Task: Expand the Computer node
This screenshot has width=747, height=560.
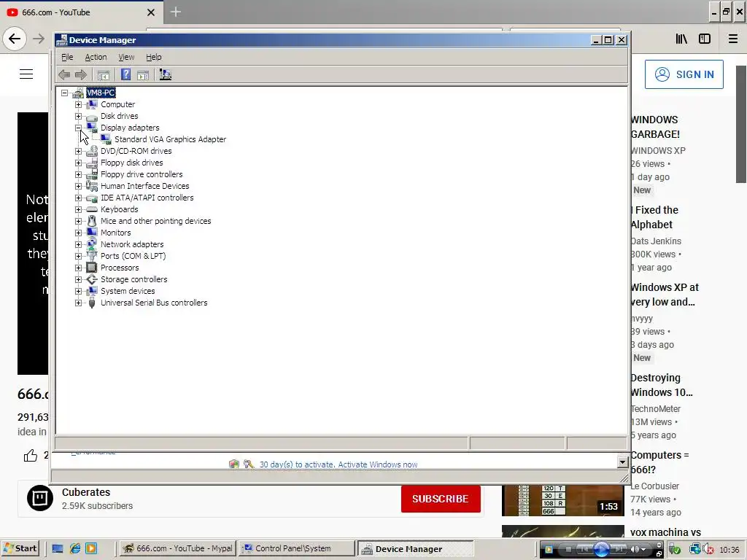Action: pyautogui.click(x=78, y=104)
